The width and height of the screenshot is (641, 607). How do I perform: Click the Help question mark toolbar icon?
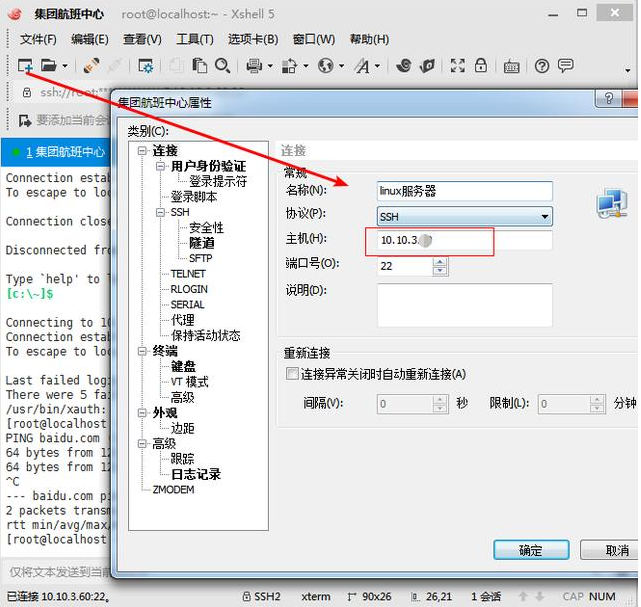coord(541,66)
